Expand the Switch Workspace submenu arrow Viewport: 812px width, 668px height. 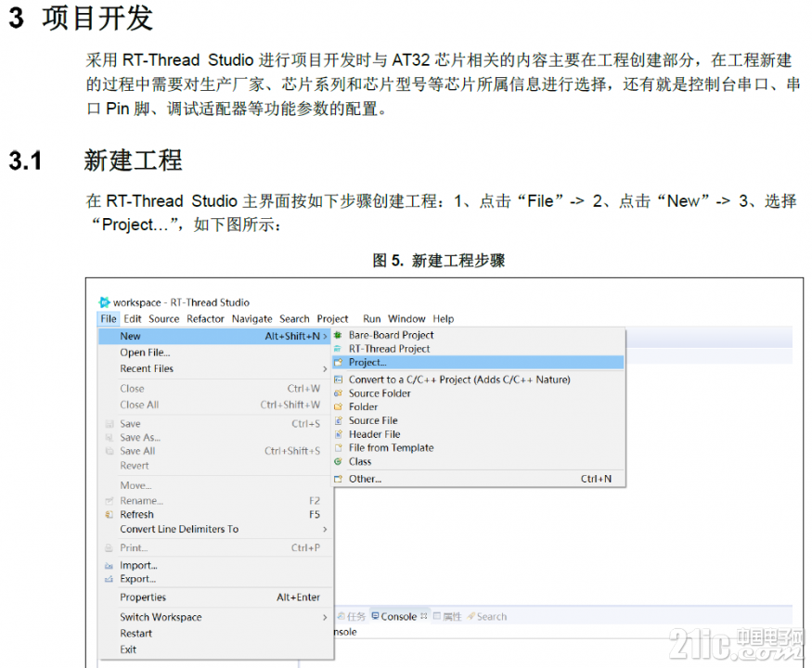pos(325,617)
